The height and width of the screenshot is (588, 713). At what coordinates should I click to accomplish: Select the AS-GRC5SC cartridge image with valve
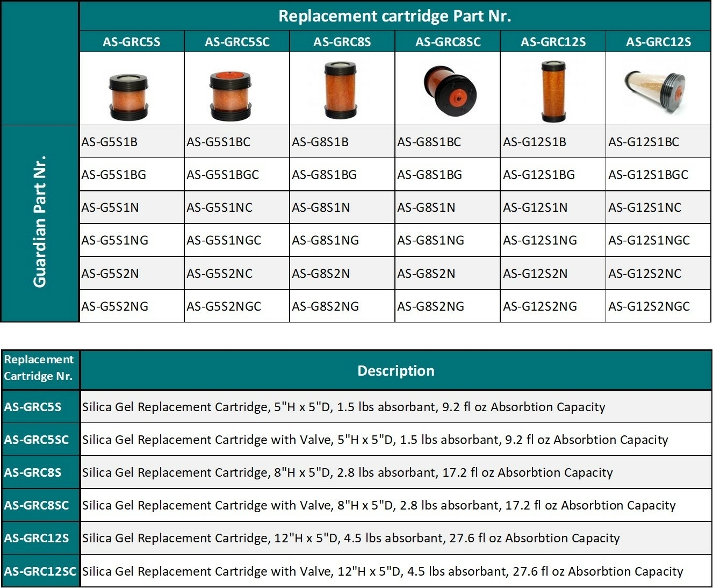(x=230, y=96)
